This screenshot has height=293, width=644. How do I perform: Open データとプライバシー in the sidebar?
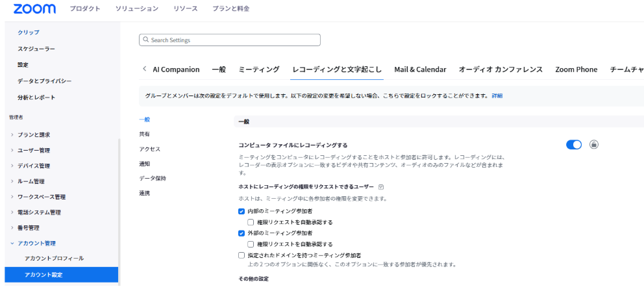click(44, 81)
